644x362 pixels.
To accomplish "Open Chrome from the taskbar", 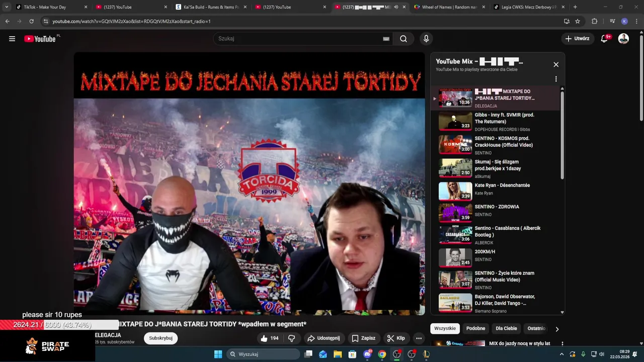I will pos(382,354).
